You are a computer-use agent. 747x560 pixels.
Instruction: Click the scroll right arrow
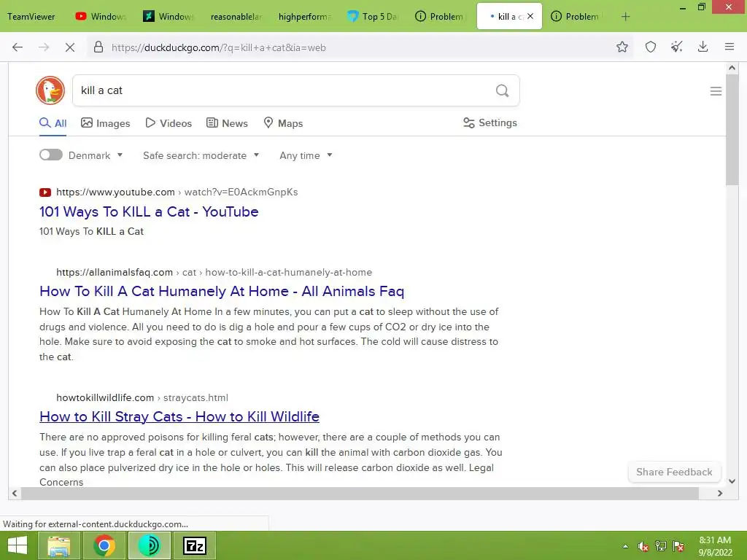tap(720, 494)
